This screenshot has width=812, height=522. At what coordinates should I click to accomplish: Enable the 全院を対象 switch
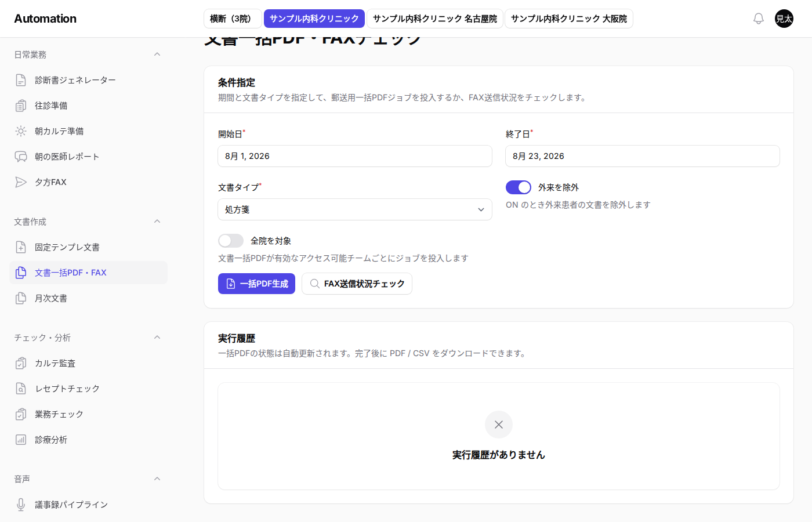(x=231, y=241)
